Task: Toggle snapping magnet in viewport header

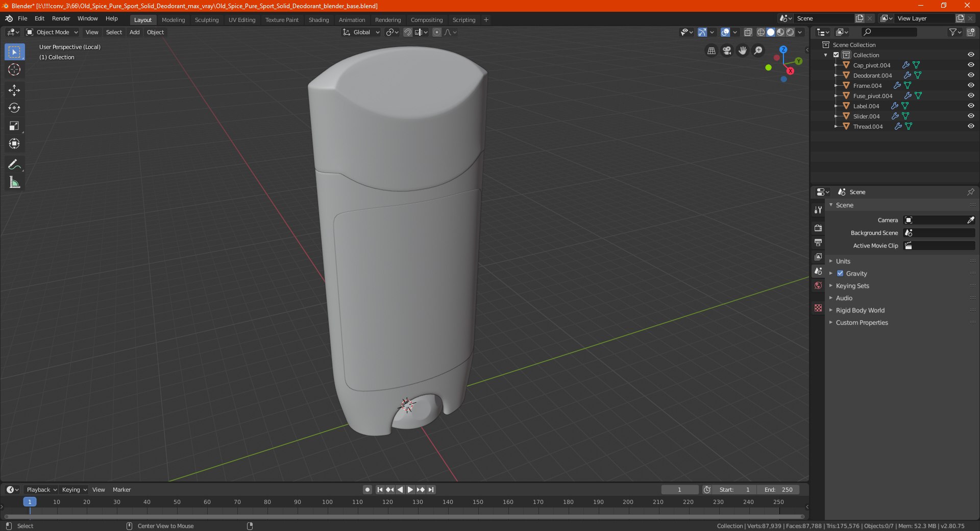Action: click(x=408, y=32)
